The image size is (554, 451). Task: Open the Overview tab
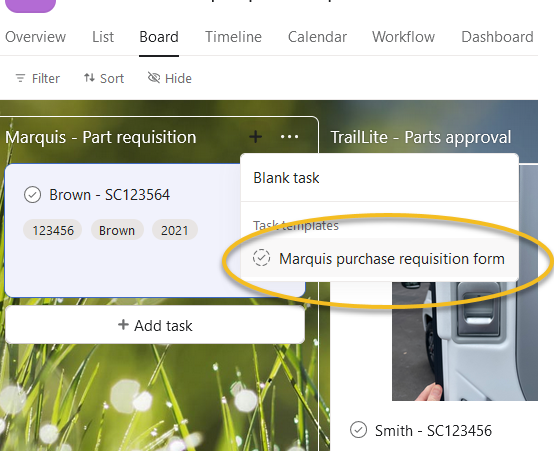tap(35, 37)
